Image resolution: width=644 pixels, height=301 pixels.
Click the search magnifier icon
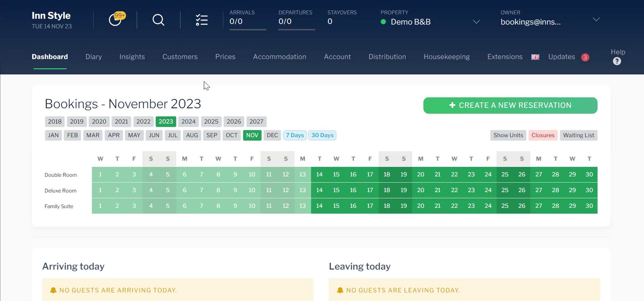tap(158, 20)
